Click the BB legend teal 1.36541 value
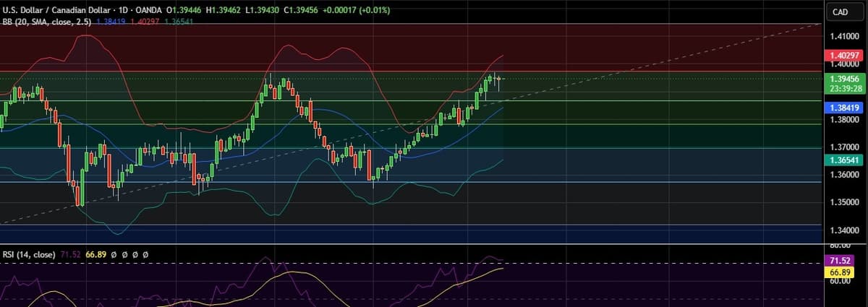 tap(179, 22)
